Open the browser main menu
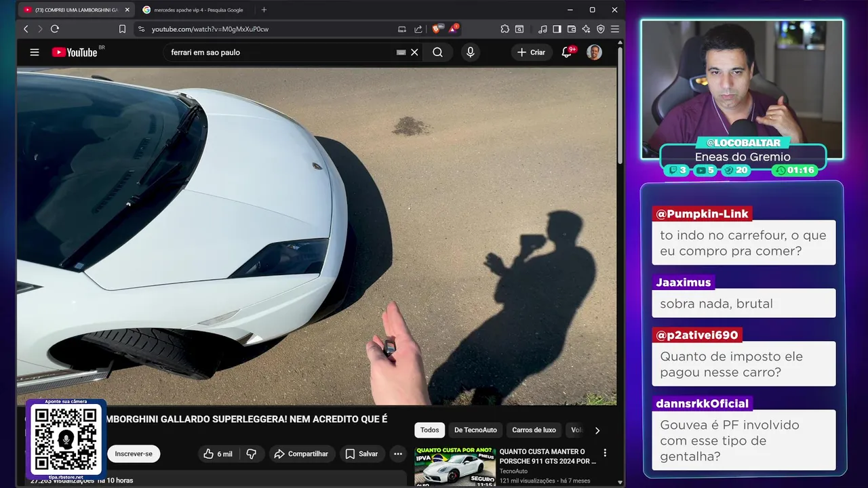Viewport: 868px width, 488px height. (x=615, y=29)
